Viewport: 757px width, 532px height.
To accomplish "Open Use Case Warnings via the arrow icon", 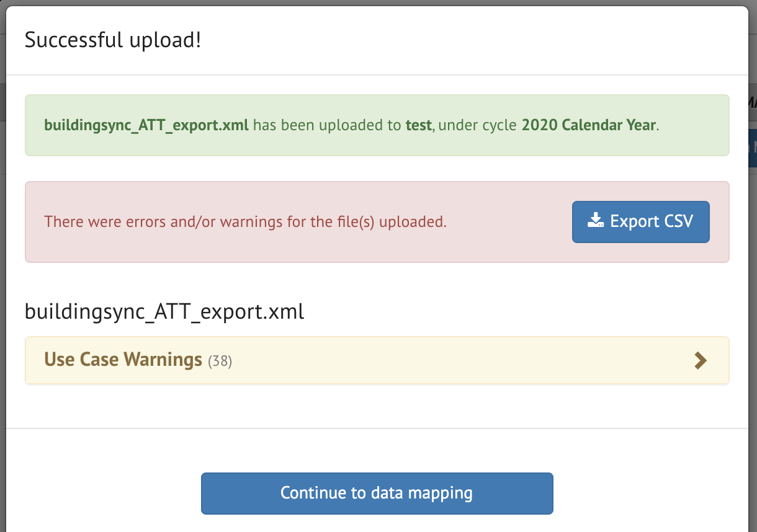I will (701, 360).
